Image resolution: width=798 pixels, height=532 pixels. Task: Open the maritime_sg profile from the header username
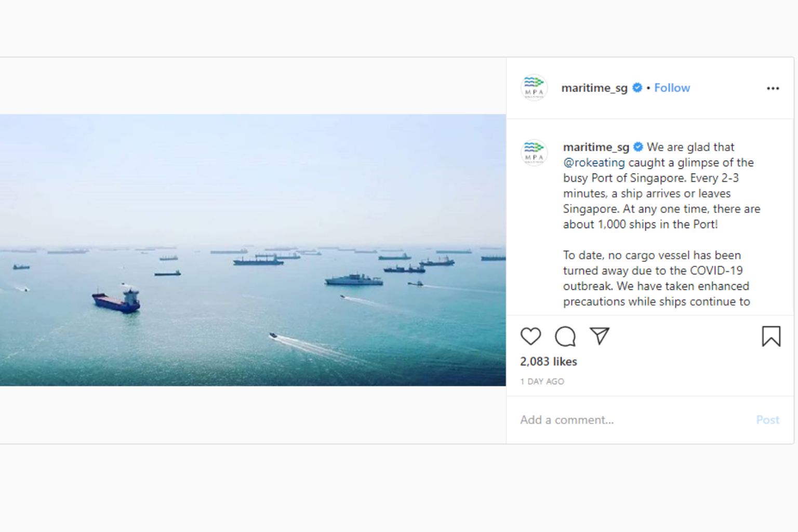coord(594,88)
